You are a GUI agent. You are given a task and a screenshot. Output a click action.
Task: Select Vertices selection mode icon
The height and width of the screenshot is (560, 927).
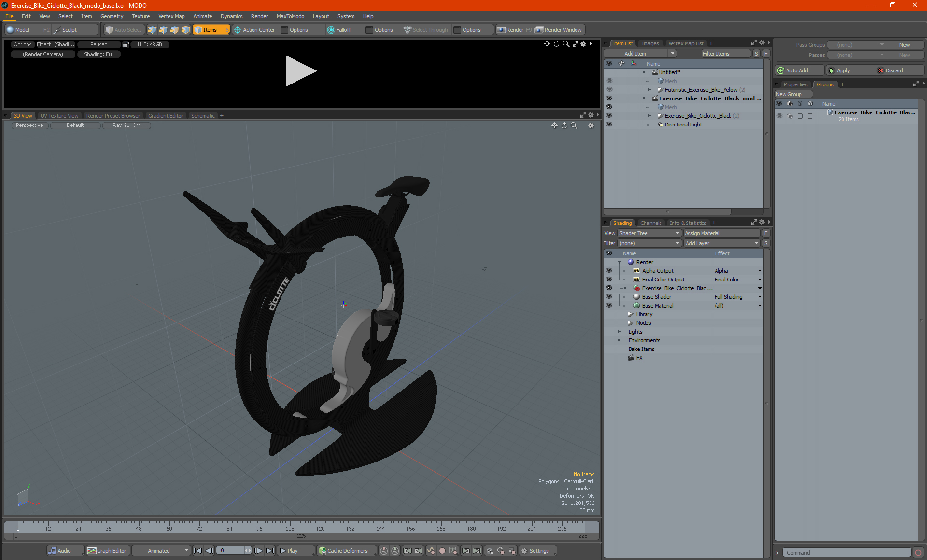tap(152, 30)
